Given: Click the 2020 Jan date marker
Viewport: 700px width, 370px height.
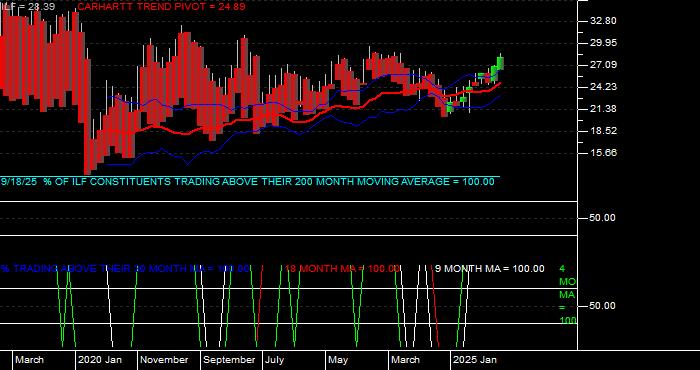Looking at the screenshot, I should point(100,360).
